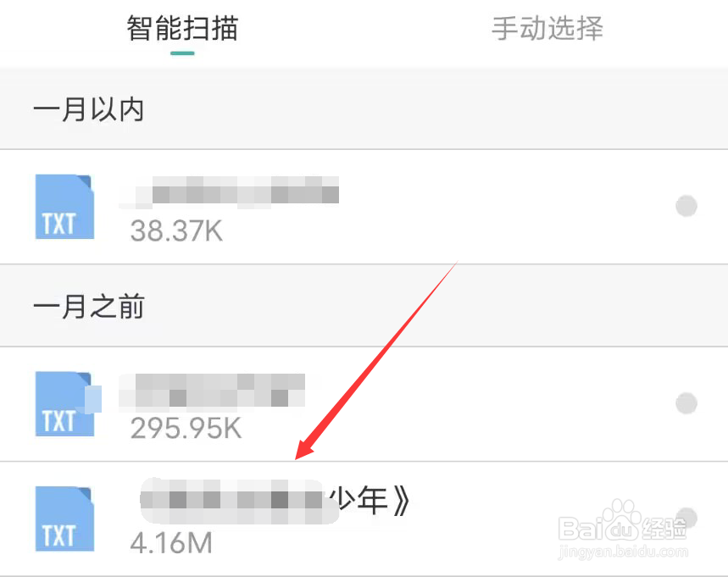
Task: Select the radio button for the 4.16M file
Action: pyautogui.click(x=686, y=518)
